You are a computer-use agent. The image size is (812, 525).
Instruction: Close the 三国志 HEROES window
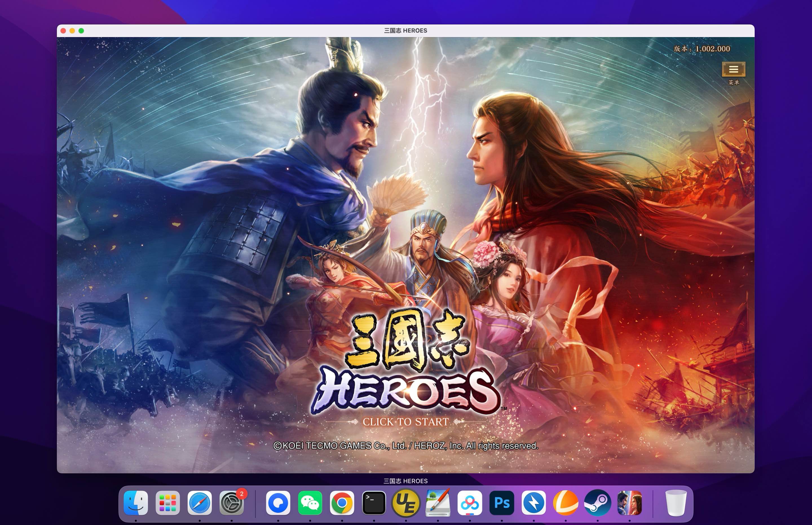click(63, 31)
